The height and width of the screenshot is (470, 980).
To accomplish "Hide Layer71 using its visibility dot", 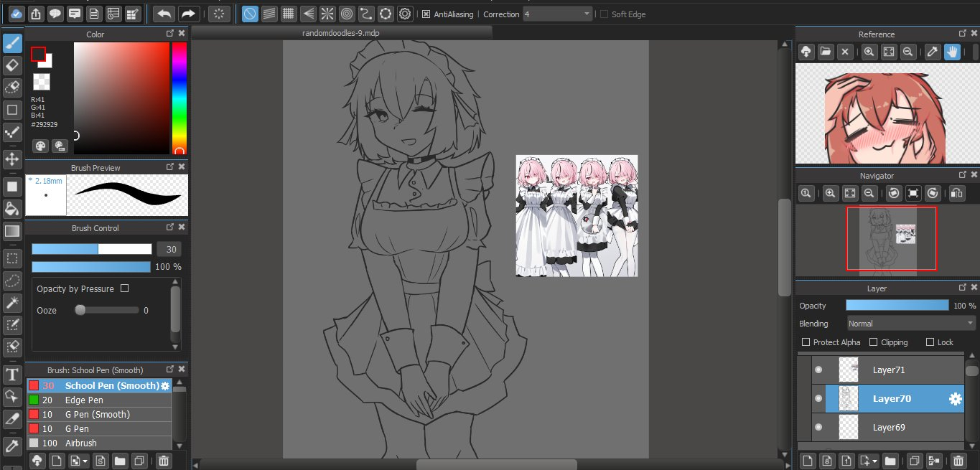I will click(818, 370).
